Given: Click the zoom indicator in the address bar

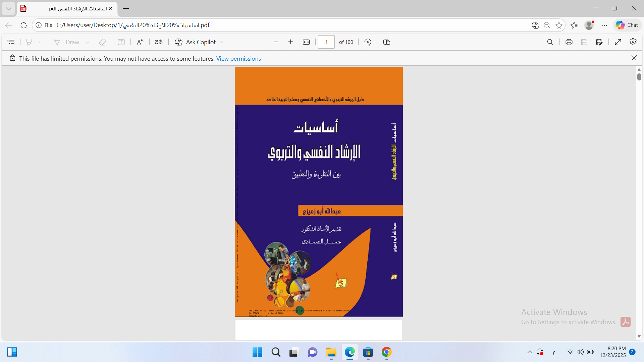Looking at the screenshot, I should [547, 25].
